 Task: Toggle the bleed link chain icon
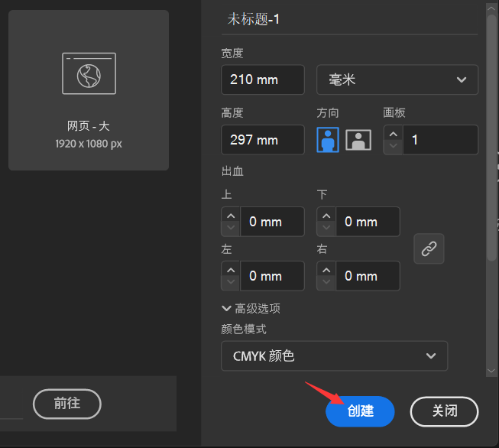click(429, 248)
